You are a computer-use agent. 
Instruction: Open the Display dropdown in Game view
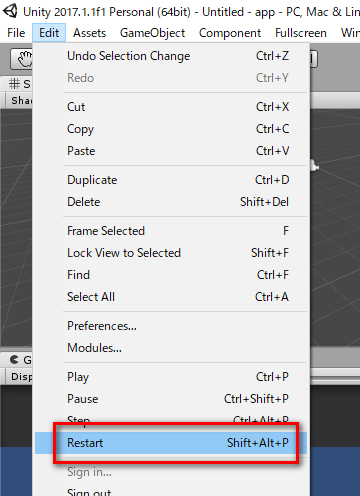[19, 377]
